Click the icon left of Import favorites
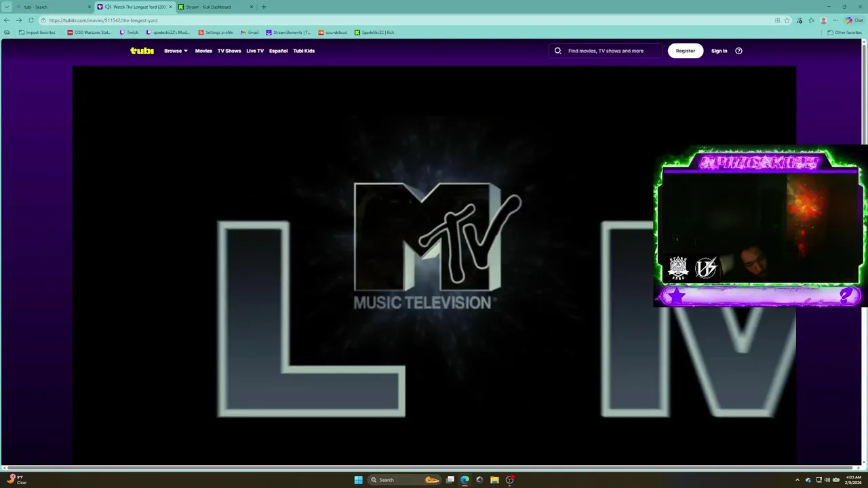 click(x=7, y=33)
